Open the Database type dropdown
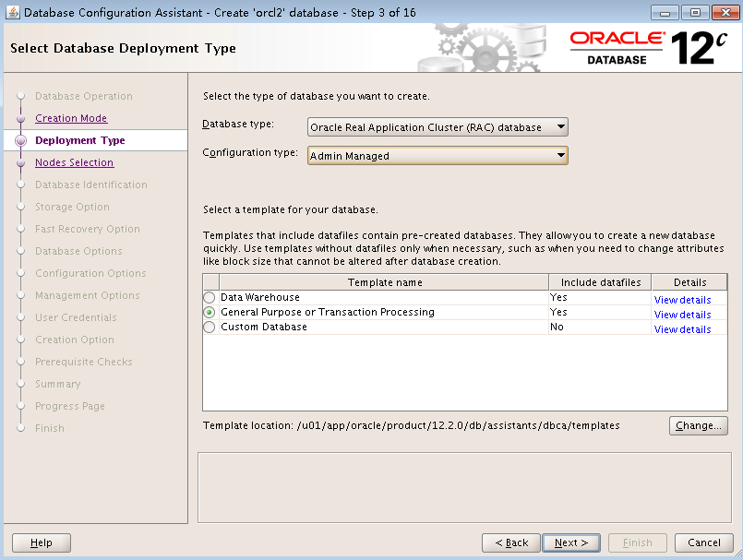Image resolution: width=743 pixels, height=560 pixels. click(x=437, y=127)
